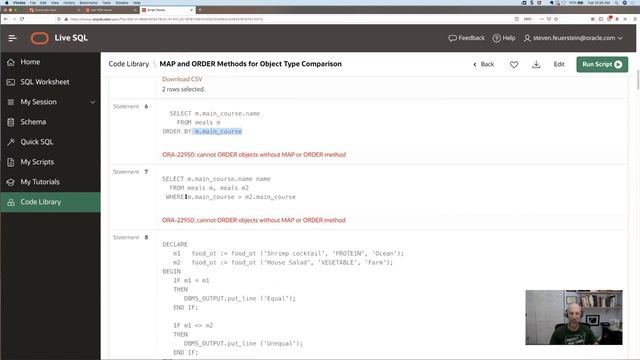Click the Code Library lock icon

click(11, 202)
